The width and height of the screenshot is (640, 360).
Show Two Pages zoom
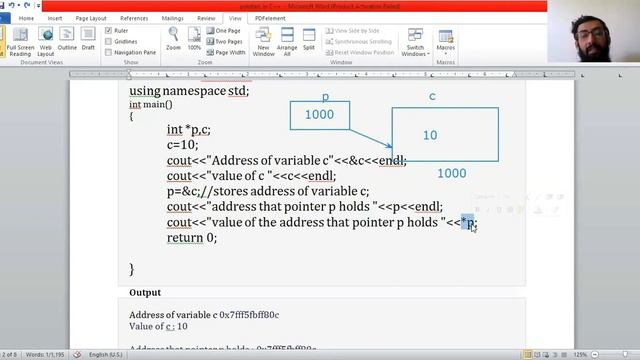coord(224,41)
